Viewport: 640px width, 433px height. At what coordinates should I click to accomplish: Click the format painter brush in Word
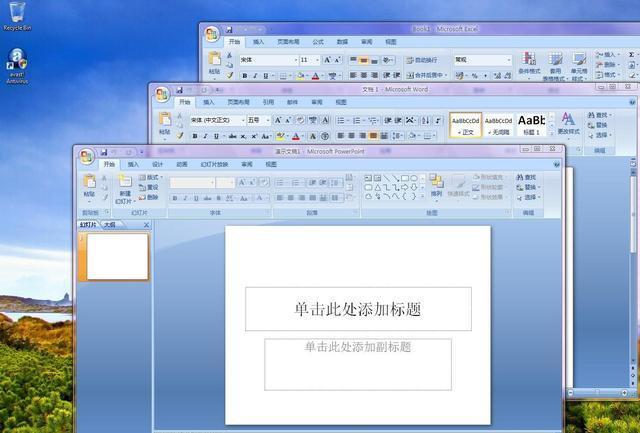coord(180,136)
